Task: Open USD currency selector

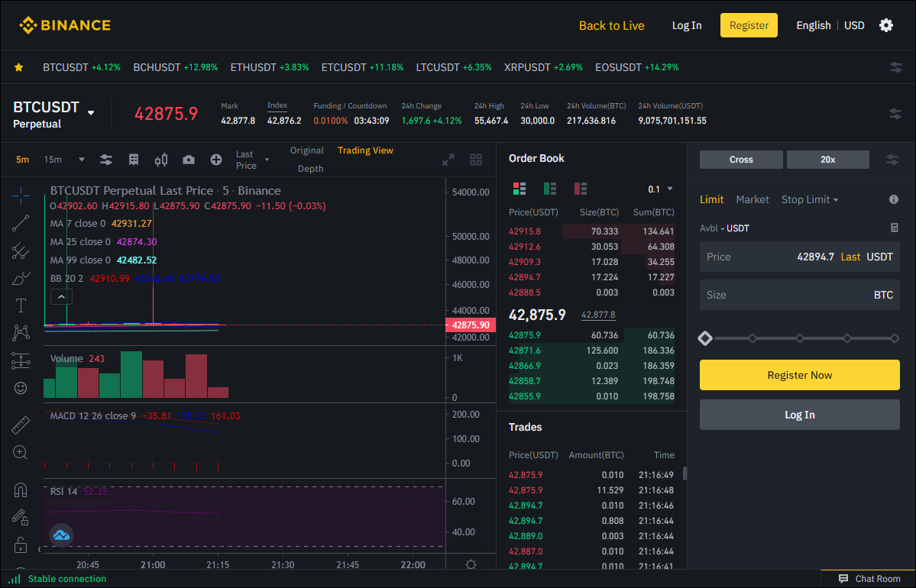Action: pyautogui.click(x=854, y=25)
